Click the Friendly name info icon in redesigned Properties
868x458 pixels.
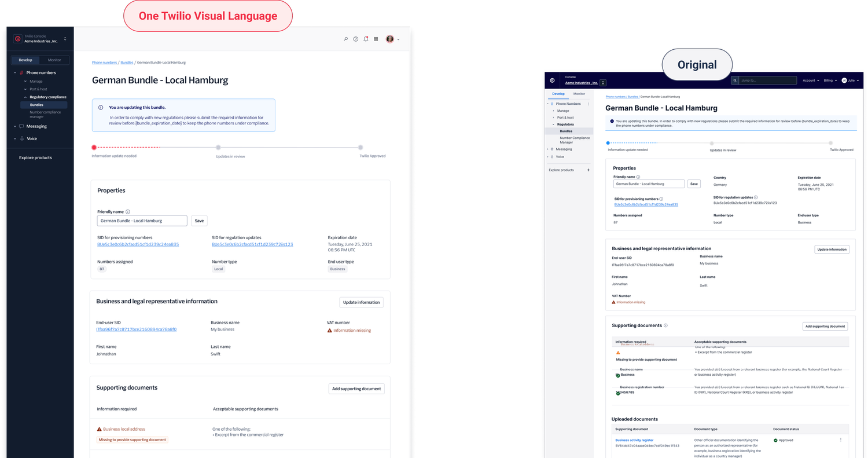pyautogui.click(x=128, y=212)
